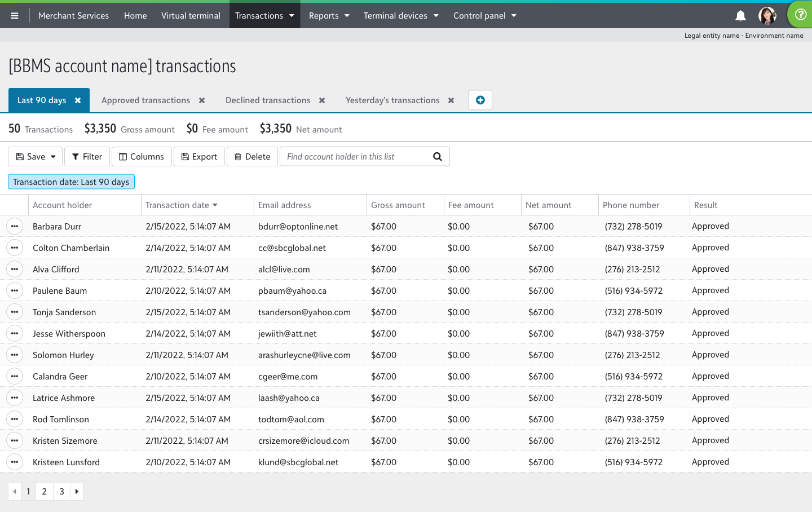812x512 pixels.
Task: Add a new tab with plus icon
Action: click(x=480, y=100)
